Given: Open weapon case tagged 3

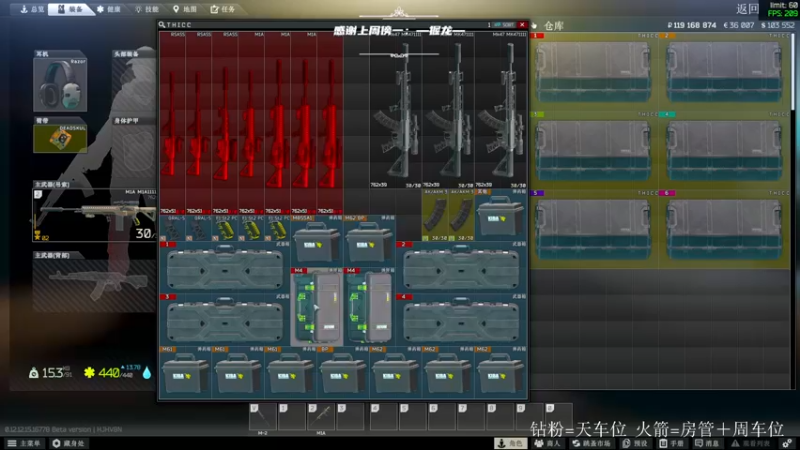Looking at the screenshot, I should (225, 320).
